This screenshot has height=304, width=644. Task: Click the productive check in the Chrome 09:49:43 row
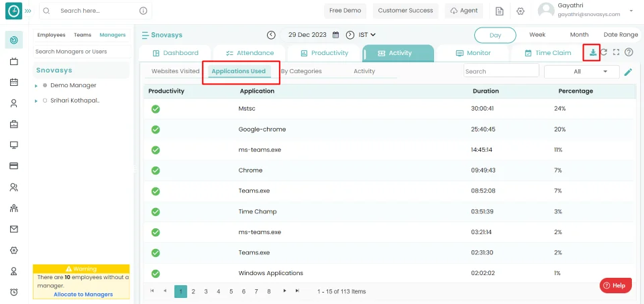coord(156,170)
